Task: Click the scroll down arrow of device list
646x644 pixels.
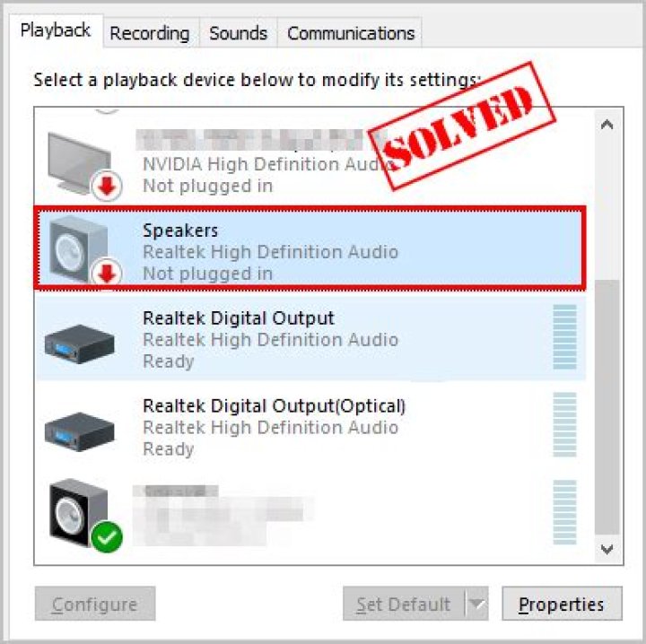Action: (x=607, y=549)
